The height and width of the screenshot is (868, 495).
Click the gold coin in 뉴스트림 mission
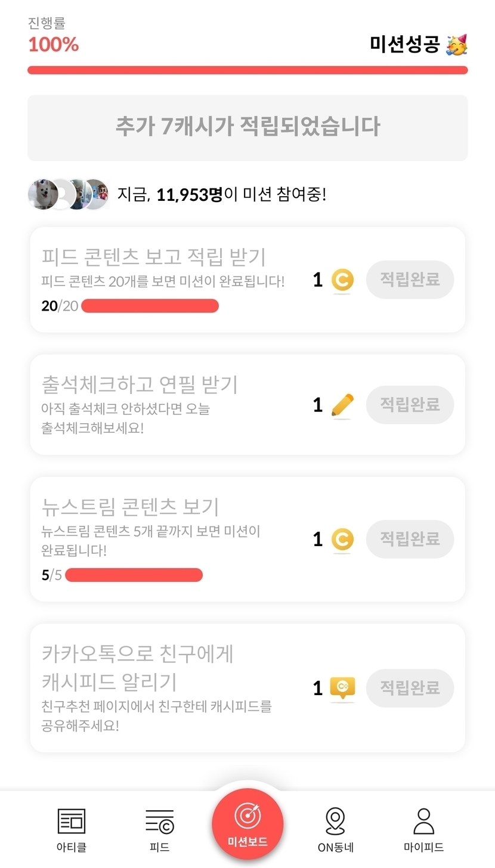[x=342, y=540]
